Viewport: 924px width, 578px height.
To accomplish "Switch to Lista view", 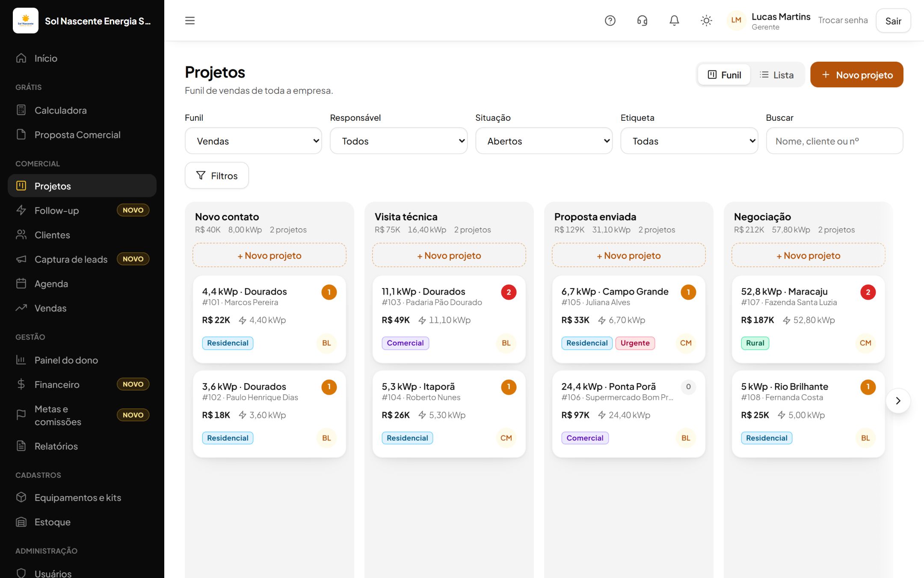I will point(776,75).
